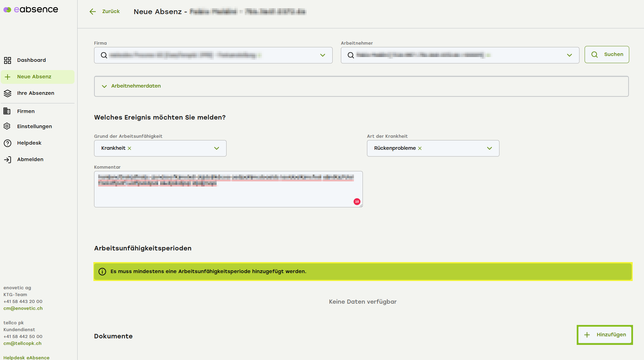Screen dimensions: 644x360
Task: Click into the Kommentar text area
Action: tap(228, 195)
